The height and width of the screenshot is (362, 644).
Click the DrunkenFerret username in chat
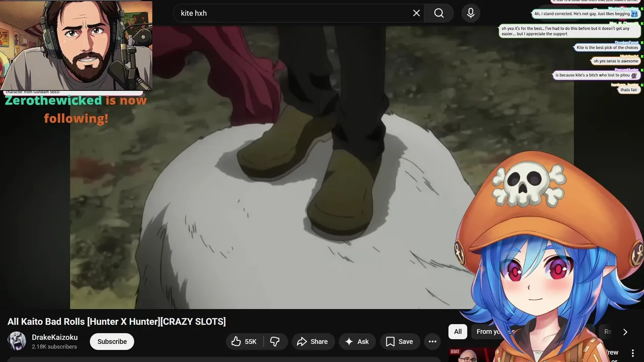pos(626,43)
